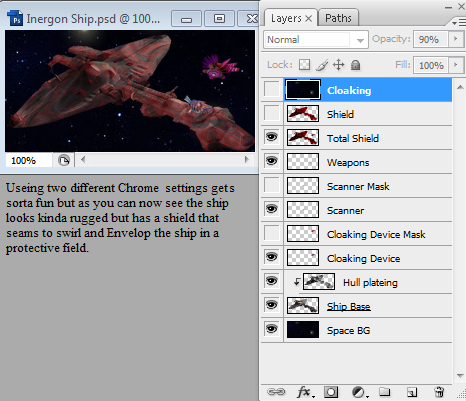Create new adjustment layer icon
The height and width of the screenshot is (401, 466).
[360, 392]
